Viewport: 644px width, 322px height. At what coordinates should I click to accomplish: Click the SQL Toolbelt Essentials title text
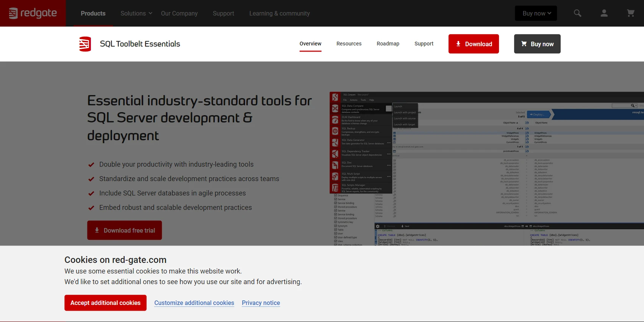click(x=140, y=44)
